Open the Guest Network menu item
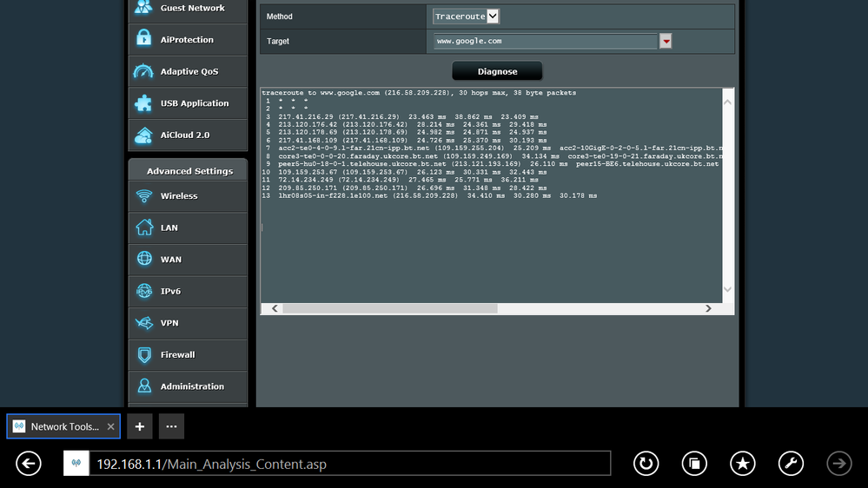 click(188, 8)
